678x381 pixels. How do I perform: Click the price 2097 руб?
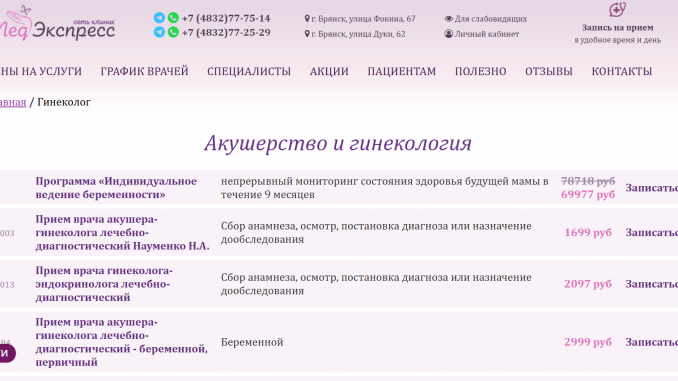(x=588, y=284)
